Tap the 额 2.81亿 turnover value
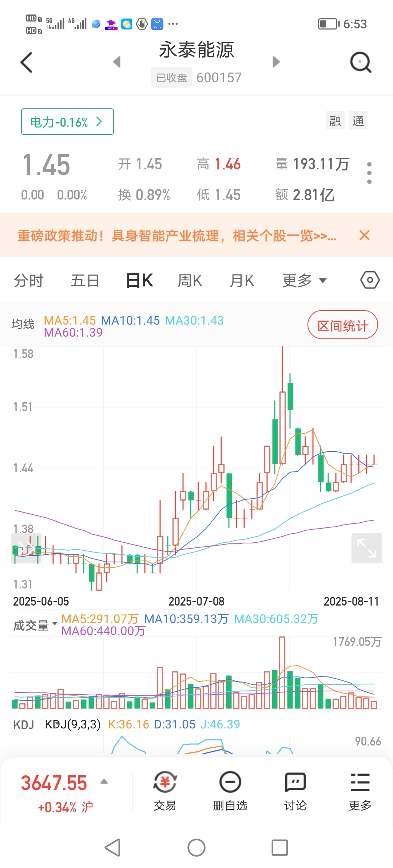 [305, 195]
